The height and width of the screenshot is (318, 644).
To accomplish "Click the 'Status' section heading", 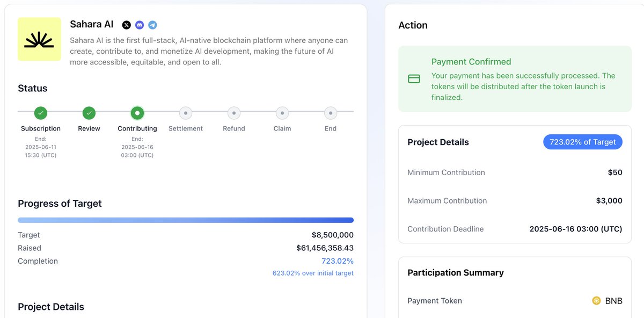I will point(33,89).
